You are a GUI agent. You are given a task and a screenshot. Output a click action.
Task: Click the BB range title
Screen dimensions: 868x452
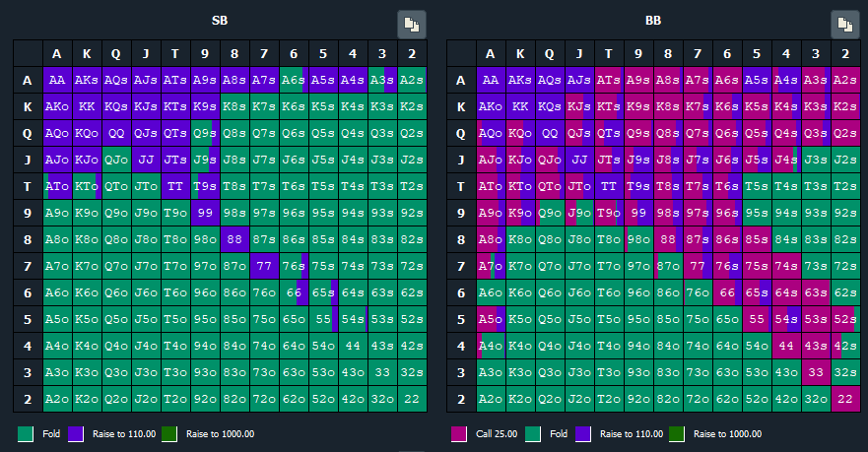coord(653,21)
